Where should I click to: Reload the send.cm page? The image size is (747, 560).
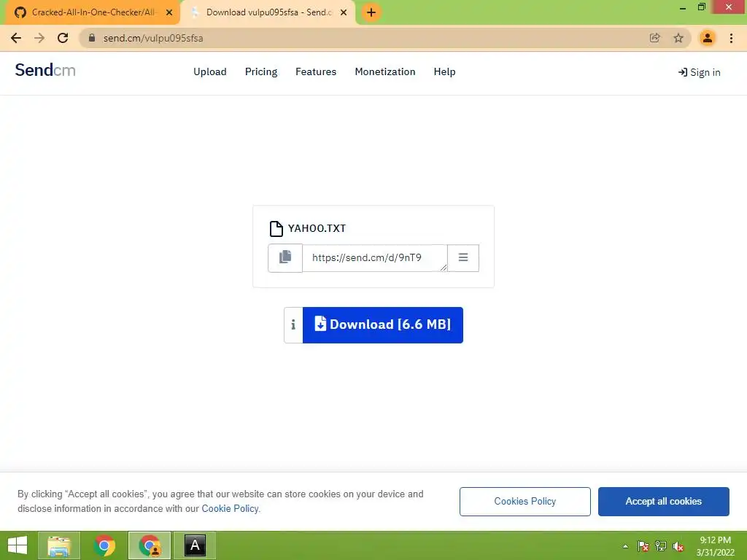pyautogui.click(x=63, y=38)
